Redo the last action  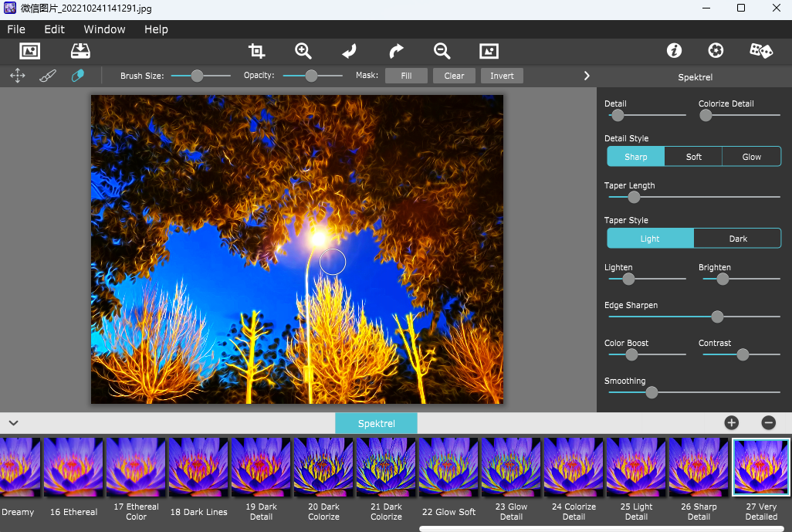(396, 51)
